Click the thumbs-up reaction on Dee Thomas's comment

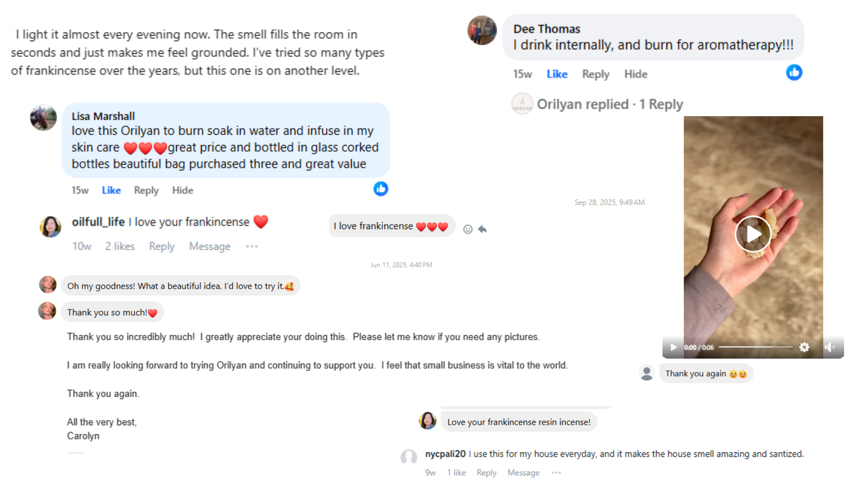pyautogui.click(x=794, y=73)
